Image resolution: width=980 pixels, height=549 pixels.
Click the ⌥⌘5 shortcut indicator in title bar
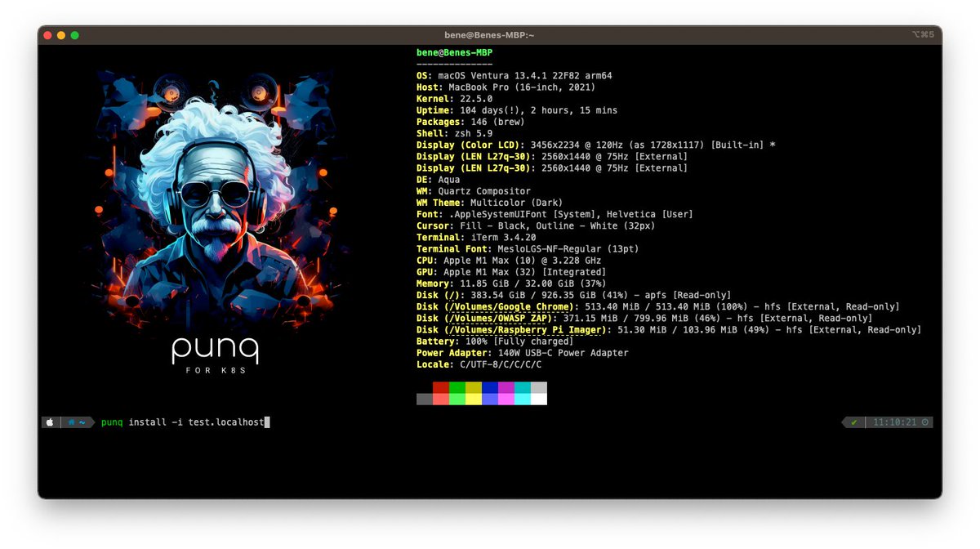pos(923,35)
